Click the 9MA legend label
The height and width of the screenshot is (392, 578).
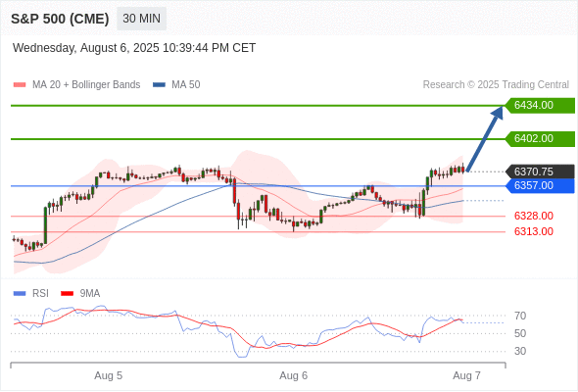pyautogui.click(x=90, y=294)
